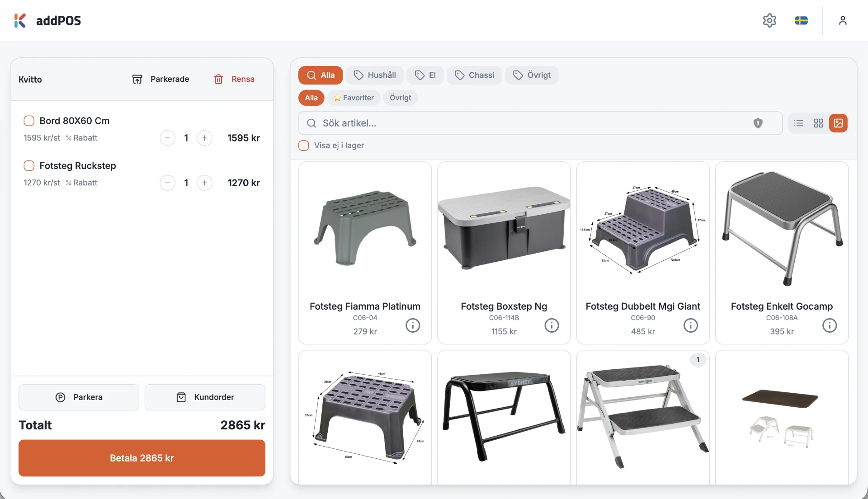Show info for Fotsteg Boxstep Ng
The image size is (868, 499).
[x=552, y=325]
